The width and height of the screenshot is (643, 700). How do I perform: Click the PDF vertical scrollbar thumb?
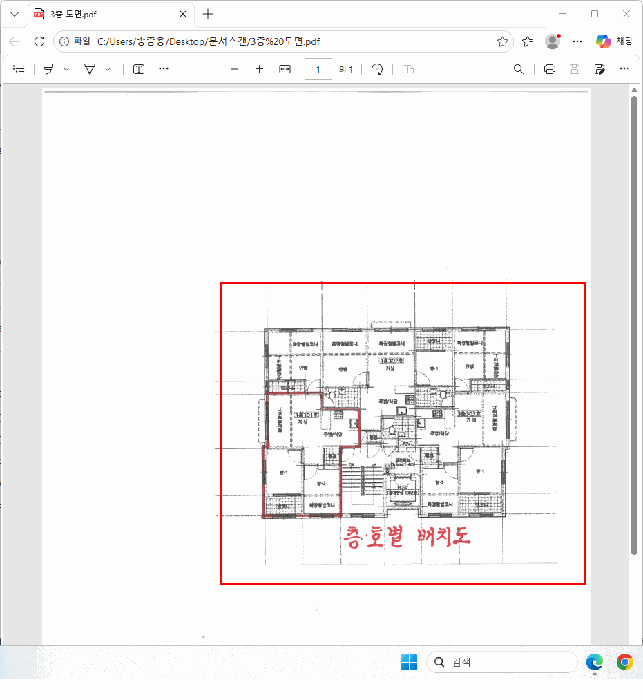coord(634,325)
